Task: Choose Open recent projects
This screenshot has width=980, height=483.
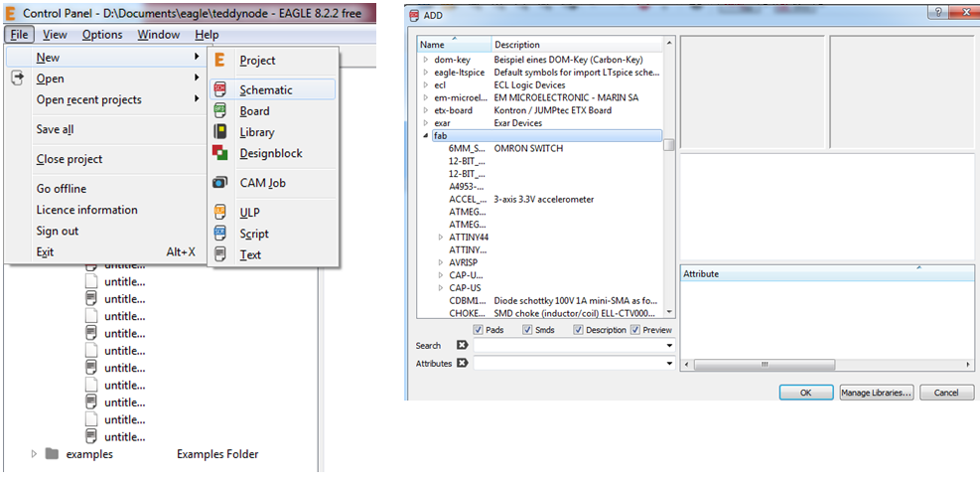Action: 107,99
